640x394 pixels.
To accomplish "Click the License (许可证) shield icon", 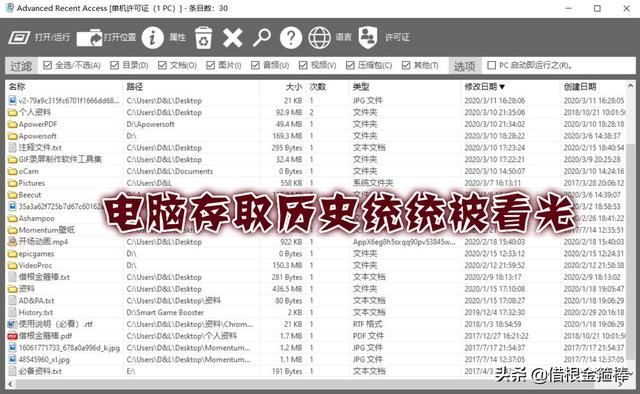I will pyautogui.click(x=367, y=38).
